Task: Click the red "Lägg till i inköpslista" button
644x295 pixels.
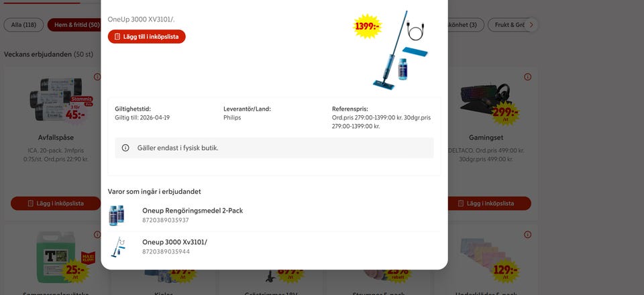Action: 147,36
